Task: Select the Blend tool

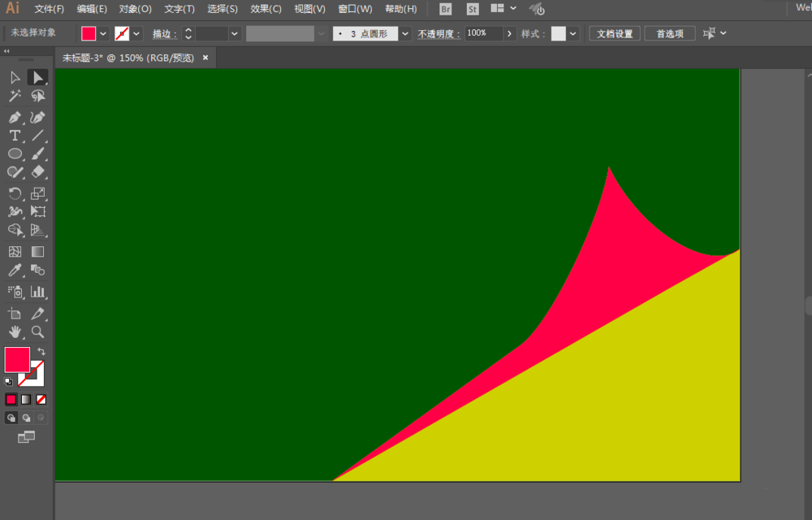Action: tap(38, 270)
